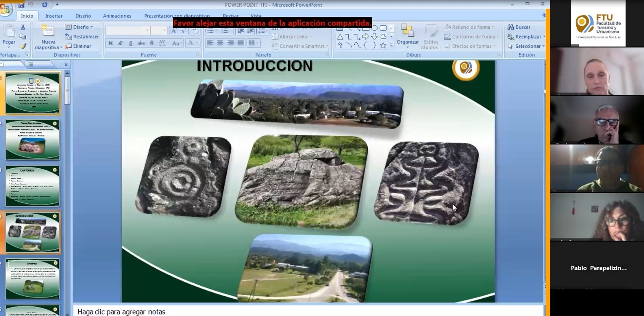Open the font name combo box
The width and height of the screenshot is (644, 316).
pyautogui.click(x=128, y=30)
